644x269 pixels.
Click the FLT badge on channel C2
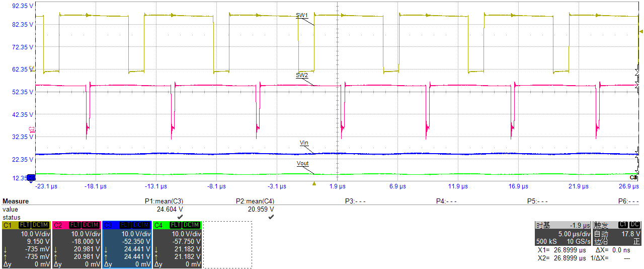[x=74, y=225]
